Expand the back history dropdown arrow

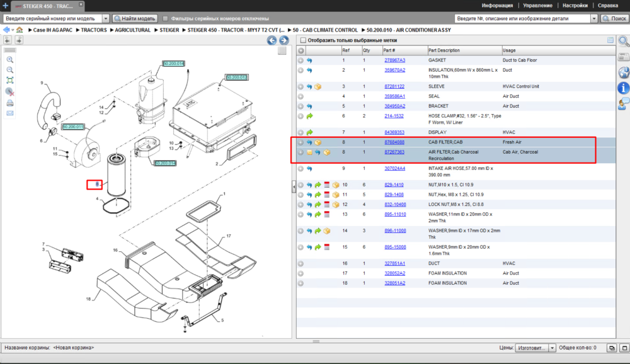[x=13, y=30]
